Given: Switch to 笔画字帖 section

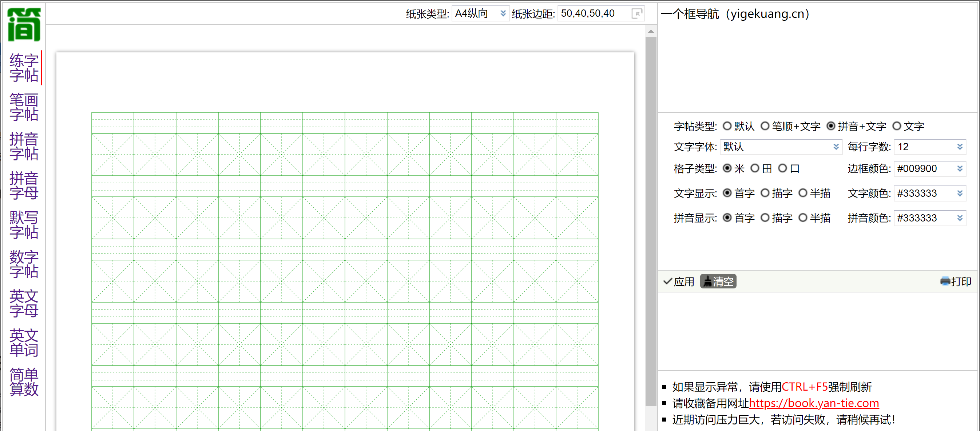Looking at the screenshot, I should (x=24, y=107).
